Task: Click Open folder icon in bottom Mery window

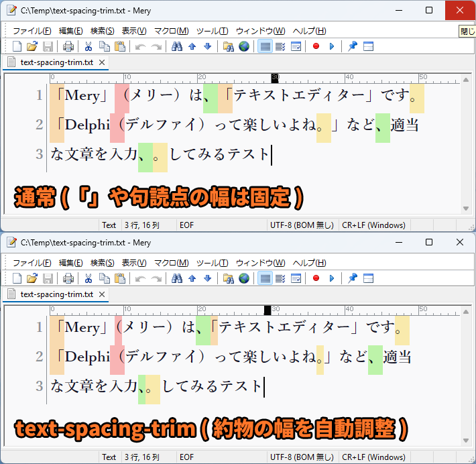Action: [32, 278]
